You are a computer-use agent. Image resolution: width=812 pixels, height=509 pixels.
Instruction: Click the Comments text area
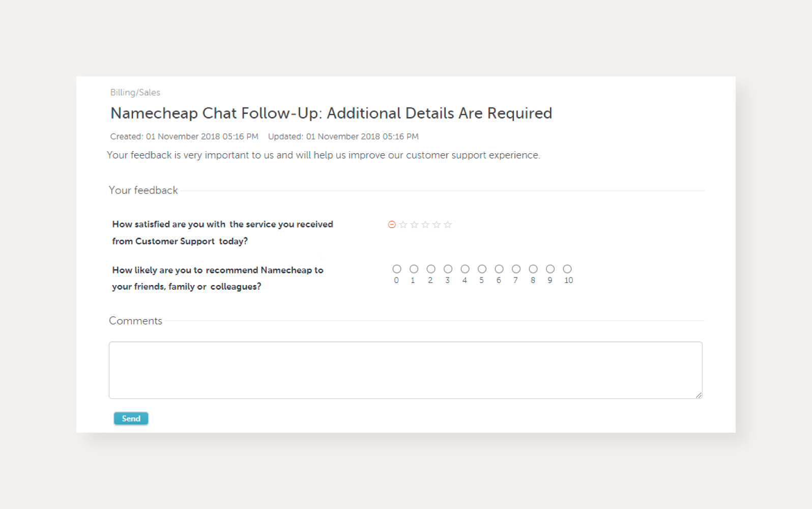[405, 370]
